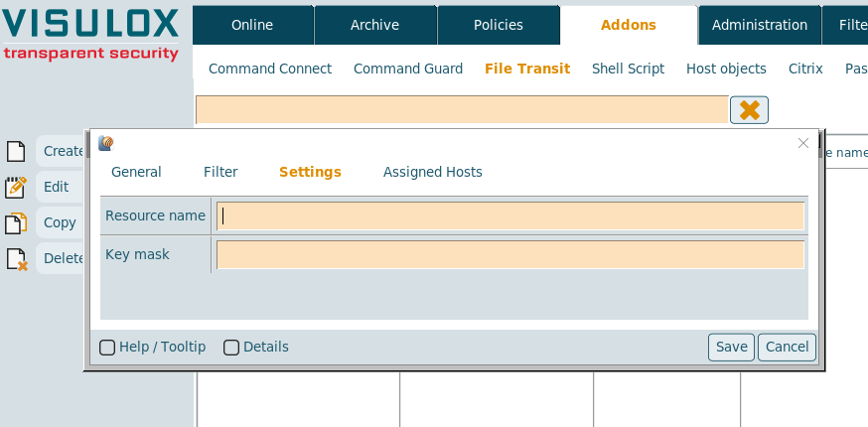Click the Cancel button
868x427 pixels.
click(787, 347)
